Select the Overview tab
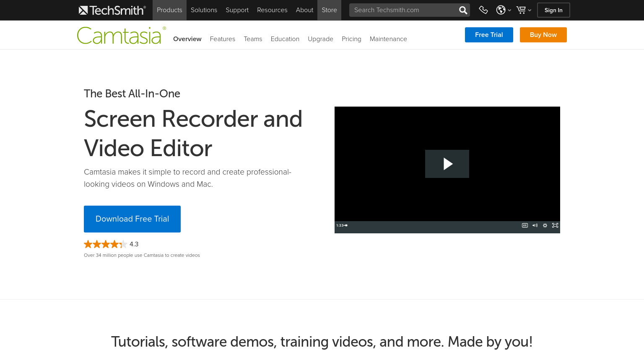The height and width of the screenshot is (350, 644). tap(187, 39)
